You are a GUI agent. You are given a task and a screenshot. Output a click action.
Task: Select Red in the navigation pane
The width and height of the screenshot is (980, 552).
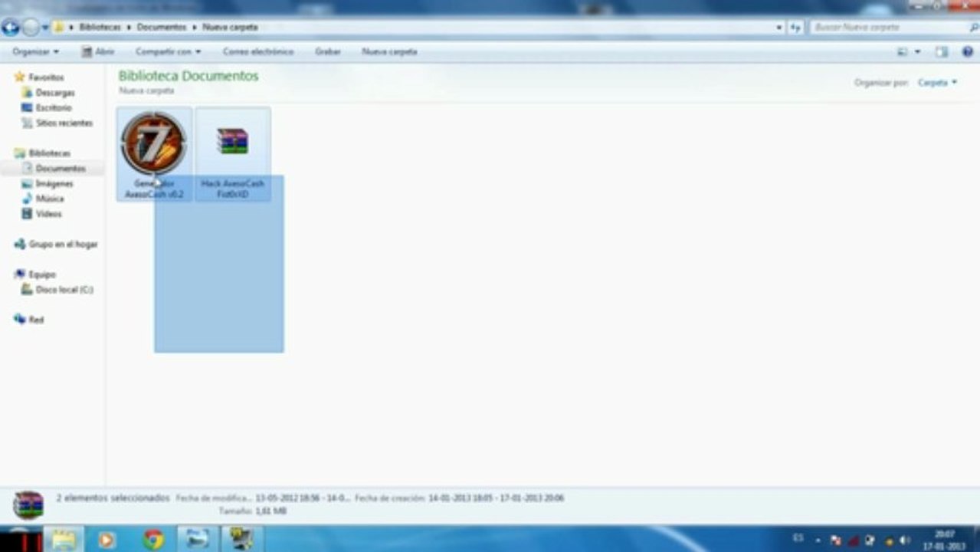click(36, 320)
